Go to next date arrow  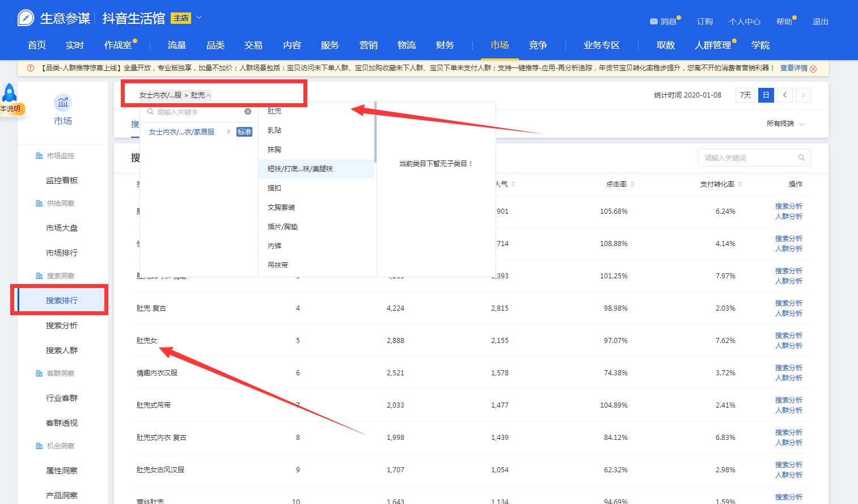tap(804, 95)
